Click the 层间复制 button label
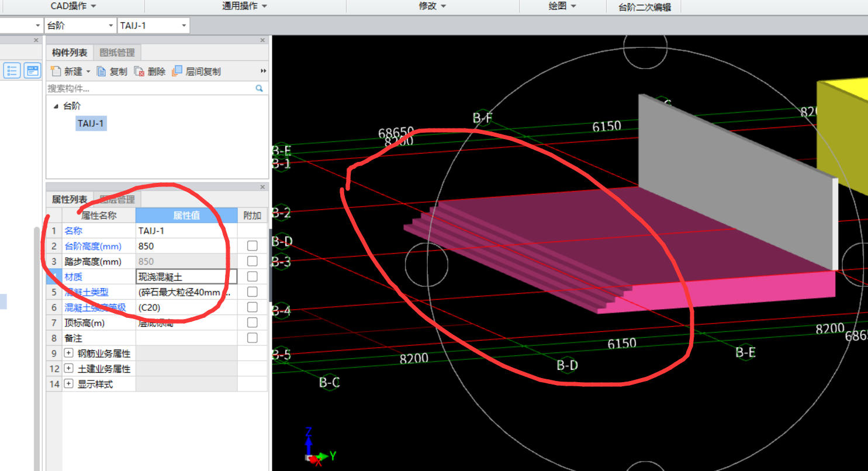868x471 pixels. [x=203, y=71]
